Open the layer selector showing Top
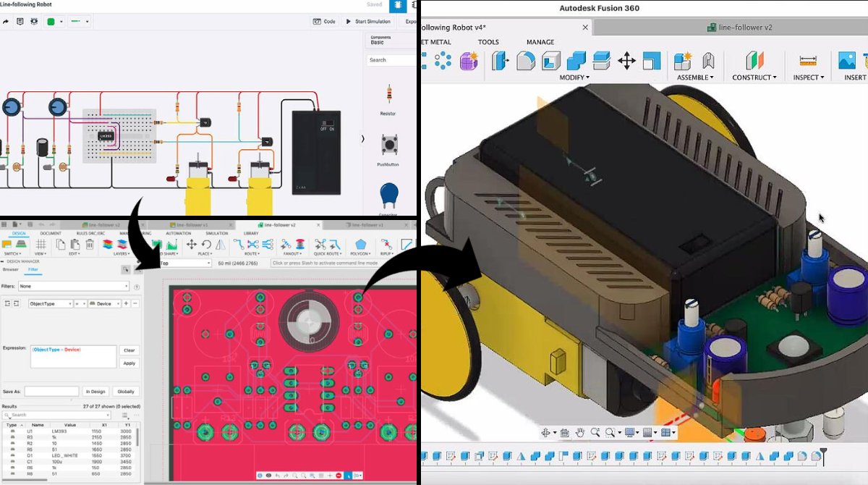Screen dimensions: 868x485 pyautogui.click(x=185, y=262)
